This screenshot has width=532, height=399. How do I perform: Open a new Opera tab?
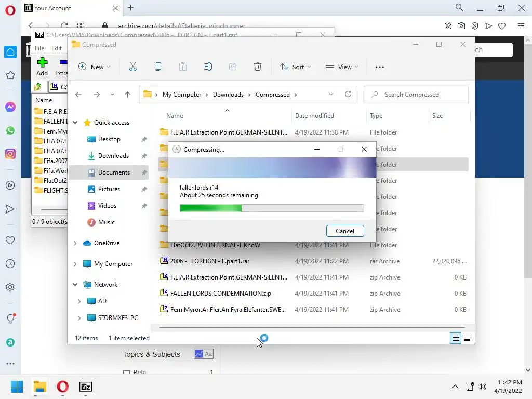pos(130,8)
